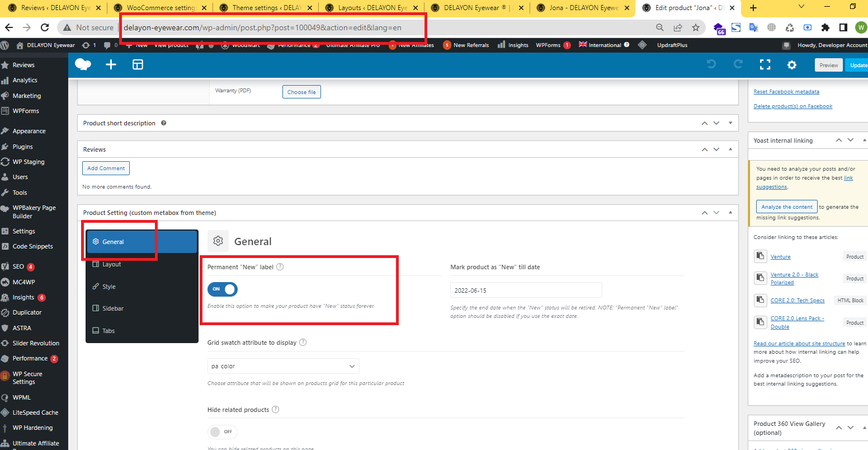Click help icon beside Hide related products

tap(275, 410)
